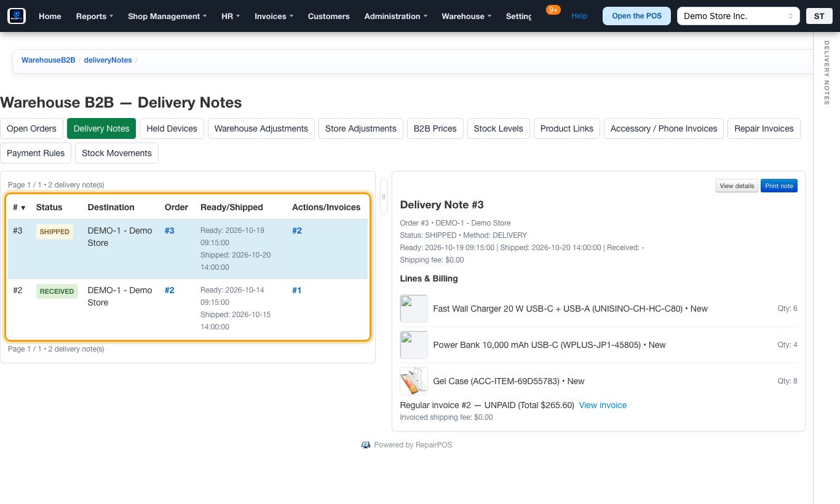Open order #3 link in the table
The image size is (840, 504).
[169, 230]
